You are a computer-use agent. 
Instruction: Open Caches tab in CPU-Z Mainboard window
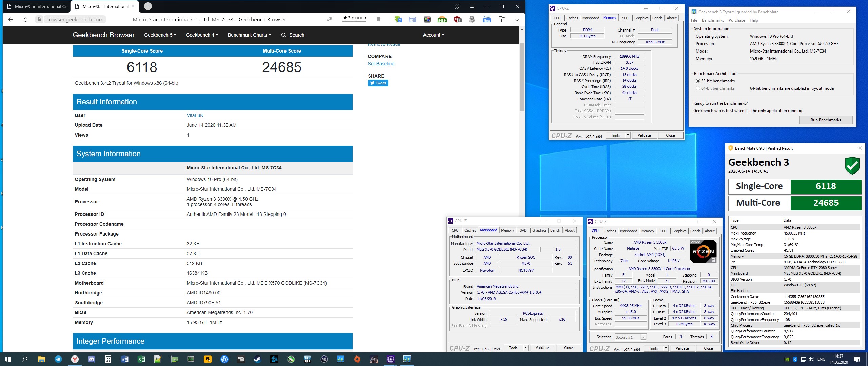(470, 230)
